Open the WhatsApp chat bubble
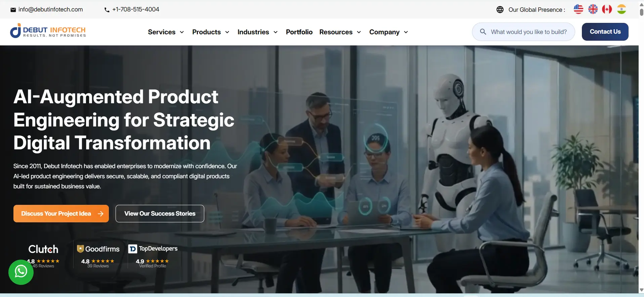644x297 pixels. (21, 272)
